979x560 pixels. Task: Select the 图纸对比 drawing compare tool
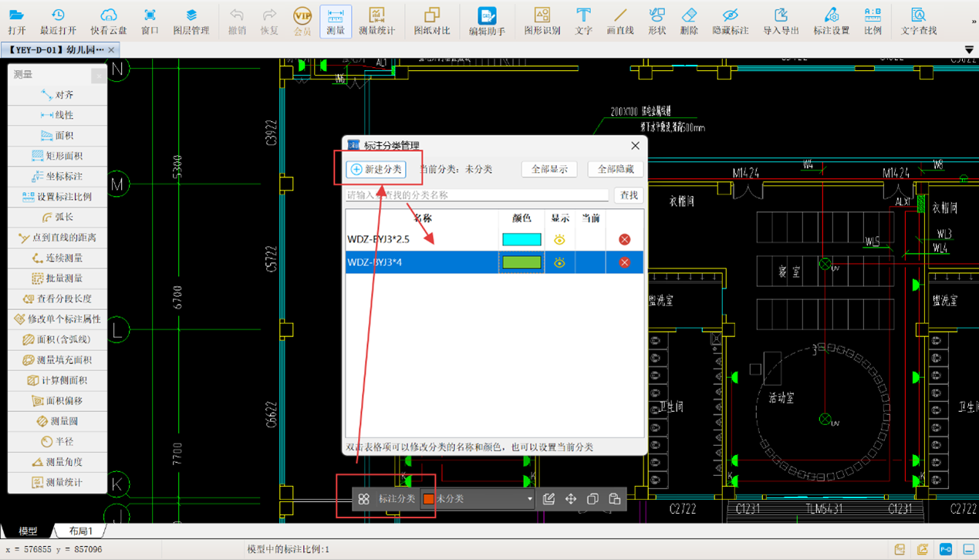(x=431, y=21)
